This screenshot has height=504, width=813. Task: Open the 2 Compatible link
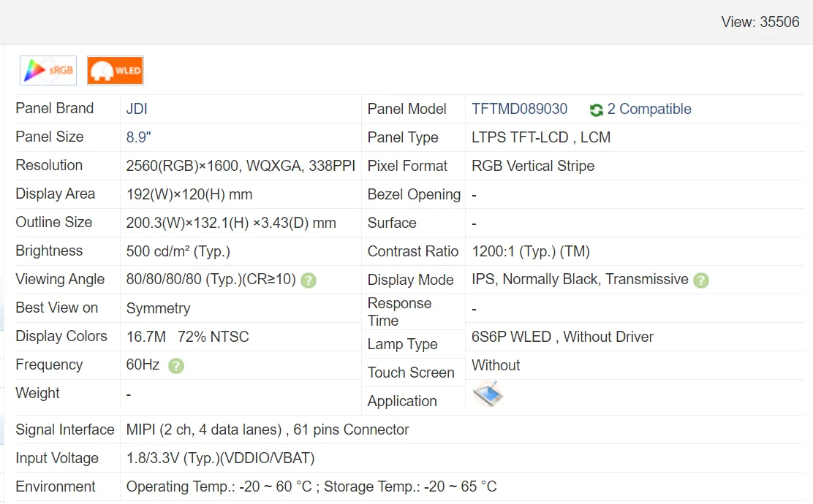pos(649,109)
